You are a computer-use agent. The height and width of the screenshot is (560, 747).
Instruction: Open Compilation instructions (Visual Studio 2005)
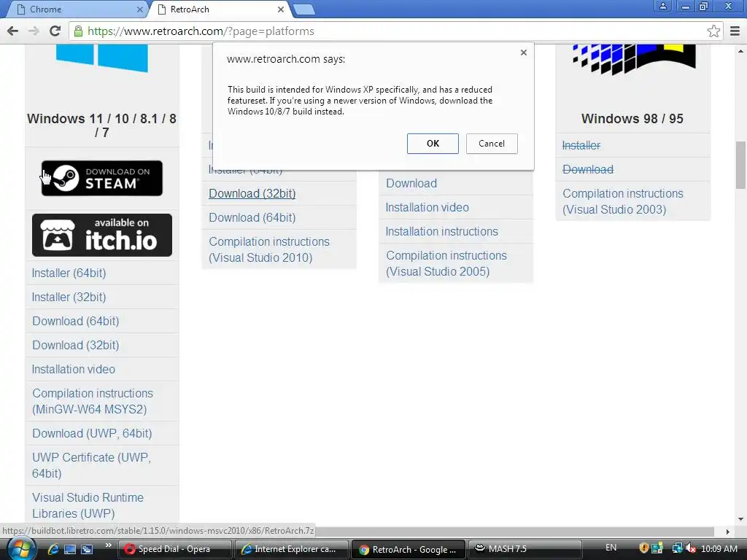[x=446, y=263]
